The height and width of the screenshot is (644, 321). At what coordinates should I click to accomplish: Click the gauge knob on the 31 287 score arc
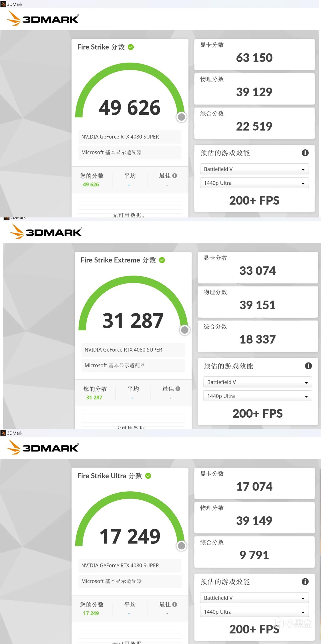185,330
